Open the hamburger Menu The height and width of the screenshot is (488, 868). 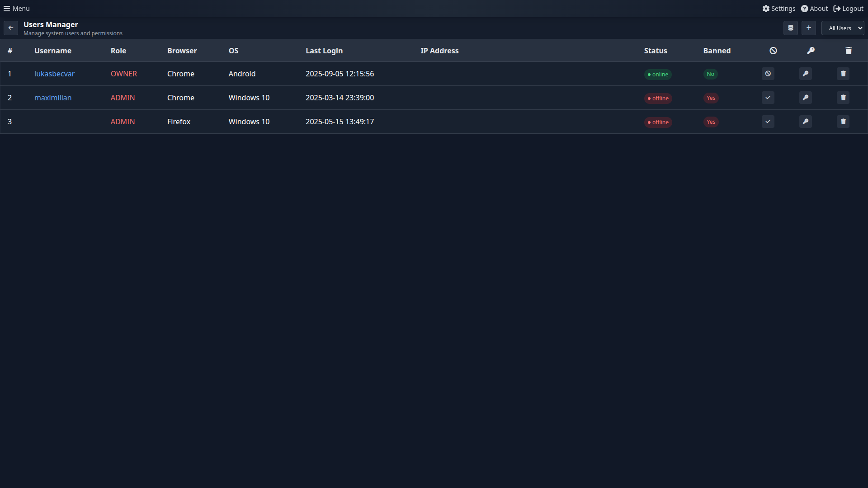point(17,9)
